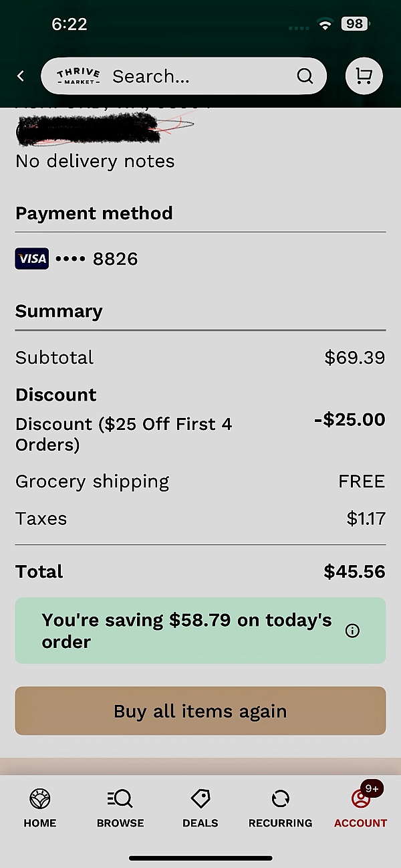Tap the account notification badge 9+
The height and width of the screenshot is (868, 401).
(372, 789)
